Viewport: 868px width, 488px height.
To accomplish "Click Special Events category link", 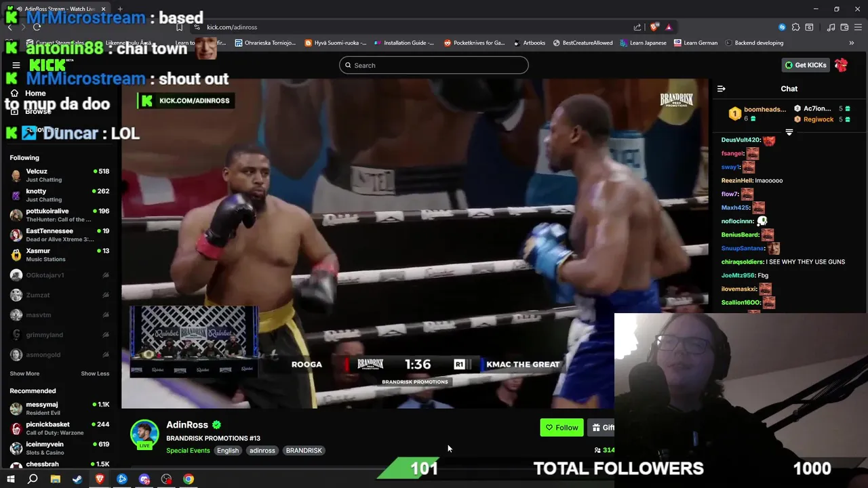I will [x=188, y=451].
